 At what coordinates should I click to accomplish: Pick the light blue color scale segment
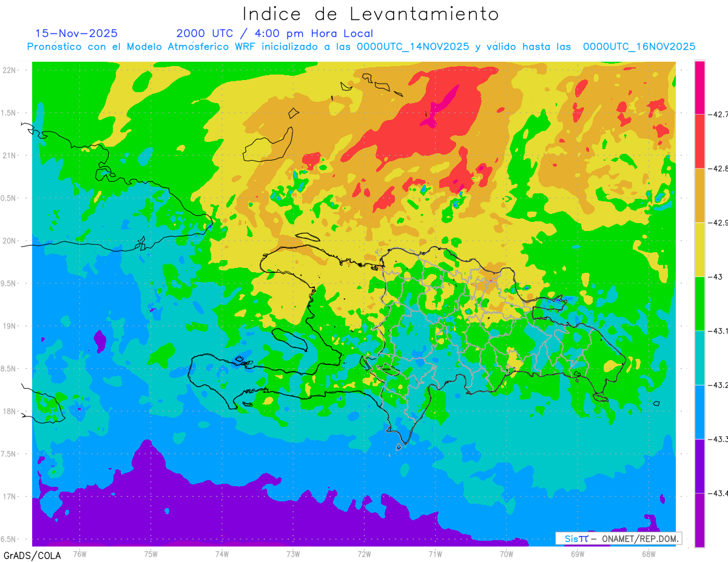coord(699,412)
